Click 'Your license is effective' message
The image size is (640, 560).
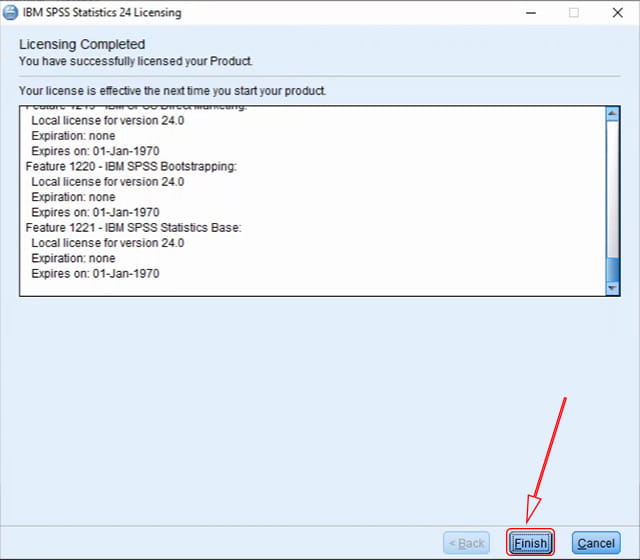[172, 91]
